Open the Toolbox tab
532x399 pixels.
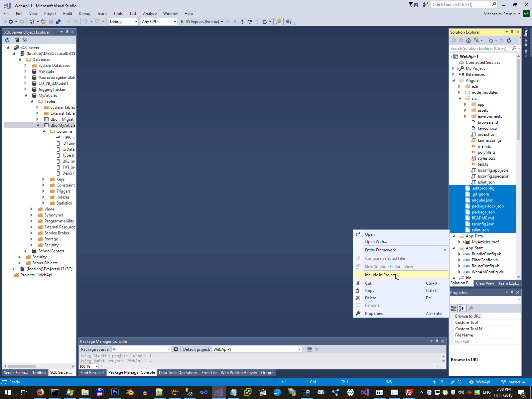coord(39,373)
